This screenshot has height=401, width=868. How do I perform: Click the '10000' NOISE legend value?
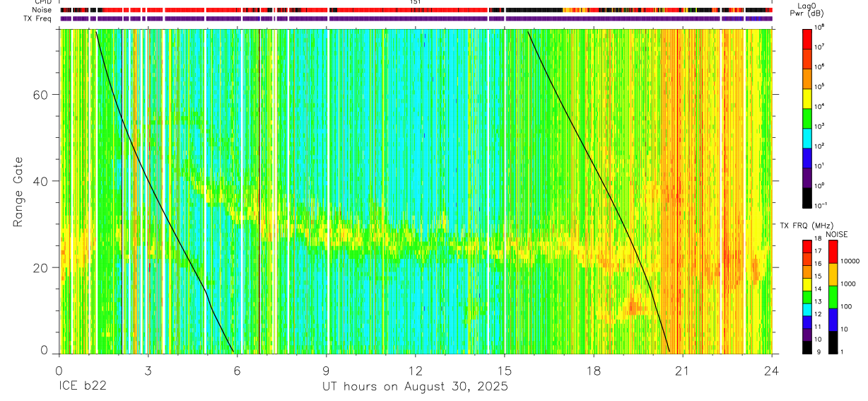point(849,262)
